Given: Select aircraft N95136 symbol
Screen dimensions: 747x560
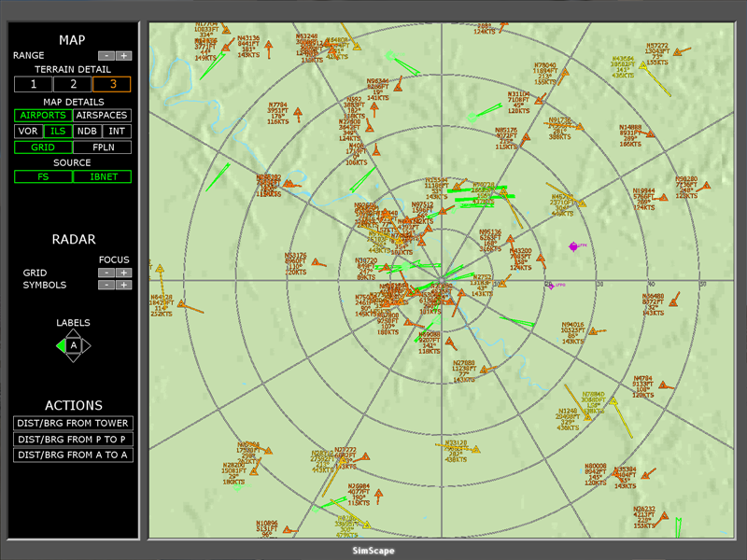Looking at the screenshot, I should [x=510, y=238].
